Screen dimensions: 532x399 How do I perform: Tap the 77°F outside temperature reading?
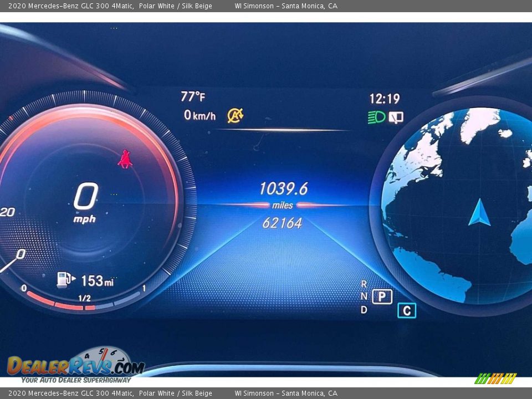[x=193, y=96]
